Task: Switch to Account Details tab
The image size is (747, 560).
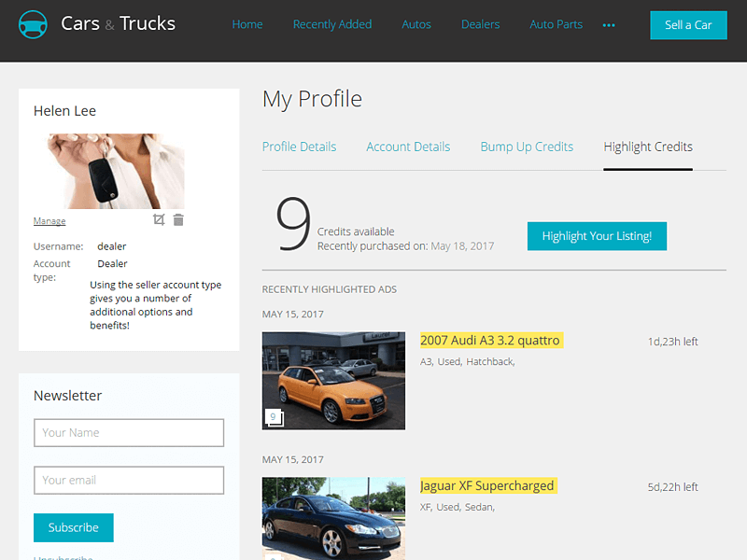Action: (408, 147)
